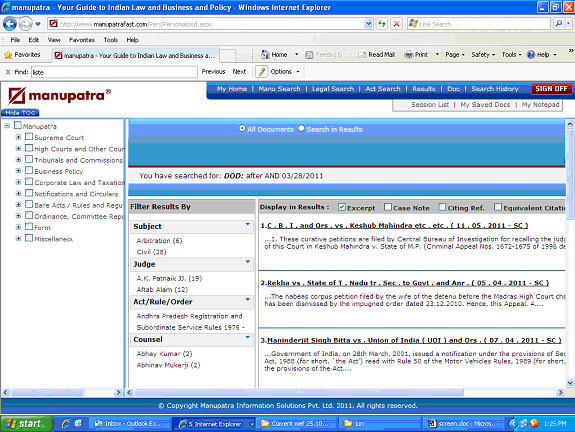This screenshot has width=575, height=432.
Task: Click the Internet Explorer quick launch icon
Action: (66, 424)
